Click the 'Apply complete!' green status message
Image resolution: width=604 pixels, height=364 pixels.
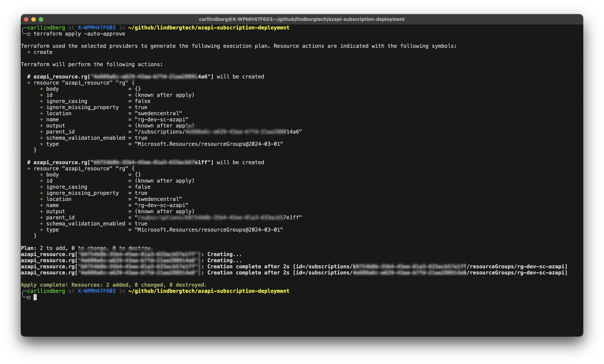[113, 285]
